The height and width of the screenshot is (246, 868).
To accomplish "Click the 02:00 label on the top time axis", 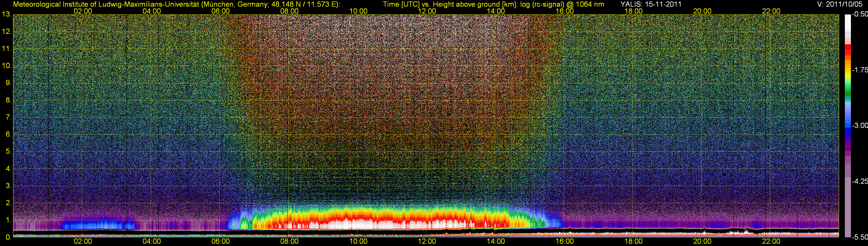I will click(x=82, y=11).
